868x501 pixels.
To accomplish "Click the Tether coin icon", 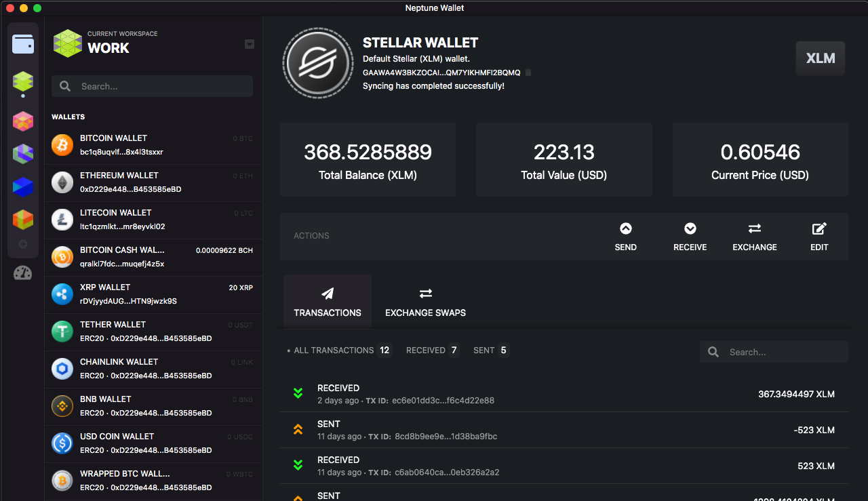I will pos(62,332).
